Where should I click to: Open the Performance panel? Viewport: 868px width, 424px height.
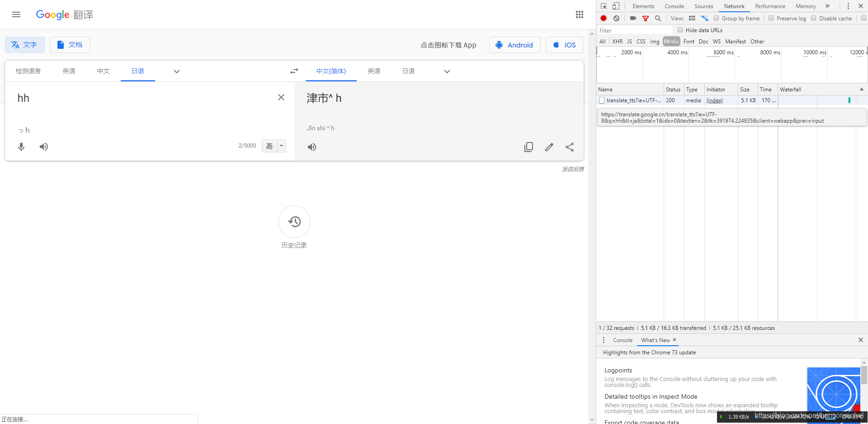pos(770,6)
